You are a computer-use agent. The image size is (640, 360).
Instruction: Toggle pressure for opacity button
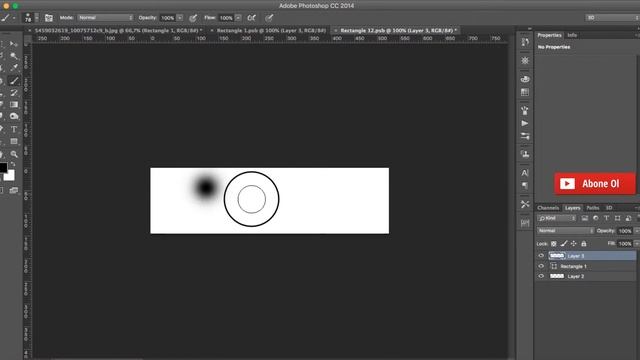pos(193,18)
